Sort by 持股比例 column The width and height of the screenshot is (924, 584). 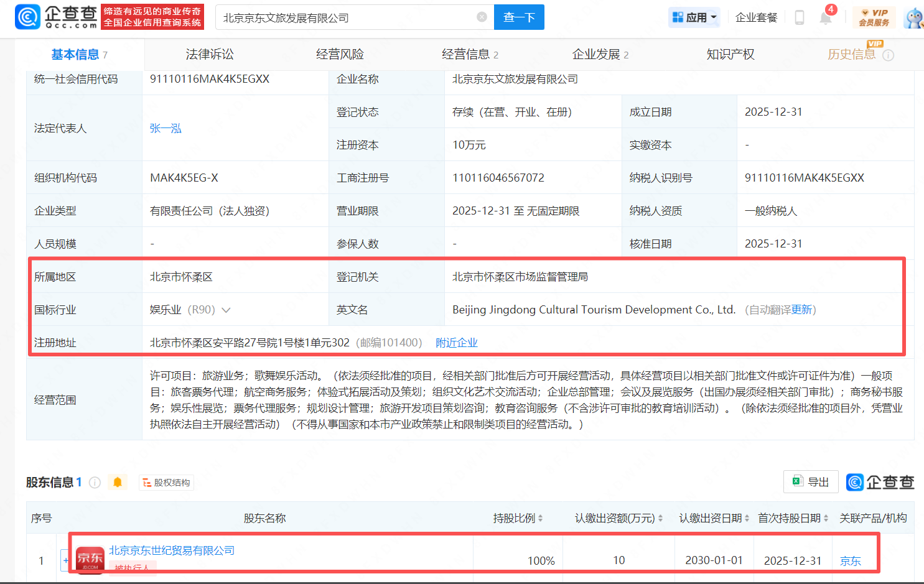click(x=540, y=518)
